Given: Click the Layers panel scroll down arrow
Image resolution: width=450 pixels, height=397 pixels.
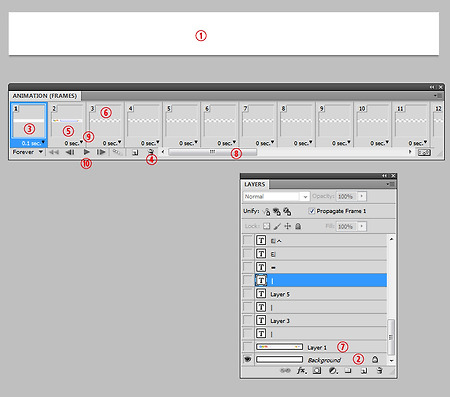Looking at the screenshot, I should tap(392, 360).
